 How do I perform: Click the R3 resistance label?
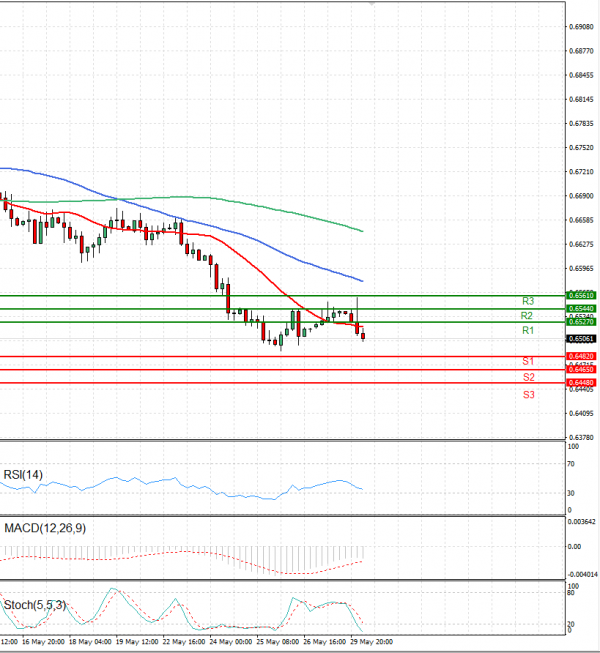527,301
